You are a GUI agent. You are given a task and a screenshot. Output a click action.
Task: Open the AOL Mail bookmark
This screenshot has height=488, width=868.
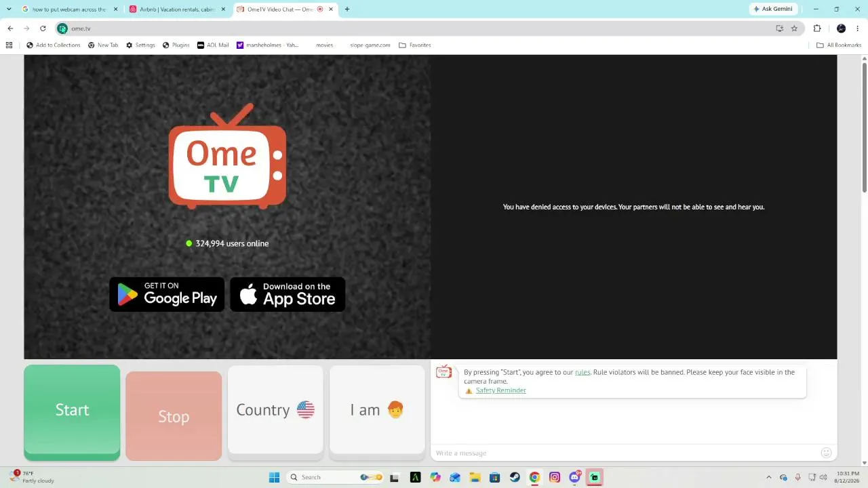click(213, 45)
